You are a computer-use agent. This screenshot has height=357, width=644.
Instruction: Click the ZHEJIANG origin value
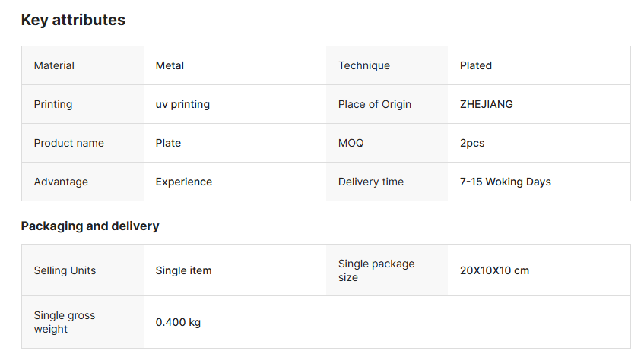[487, 105]
